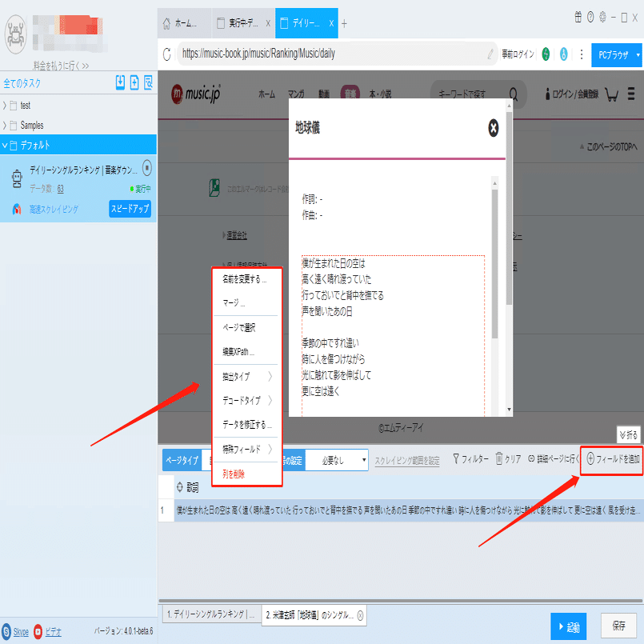Collapse the デフォルト folder
The image size is (644, 644).
click(5, 145)
